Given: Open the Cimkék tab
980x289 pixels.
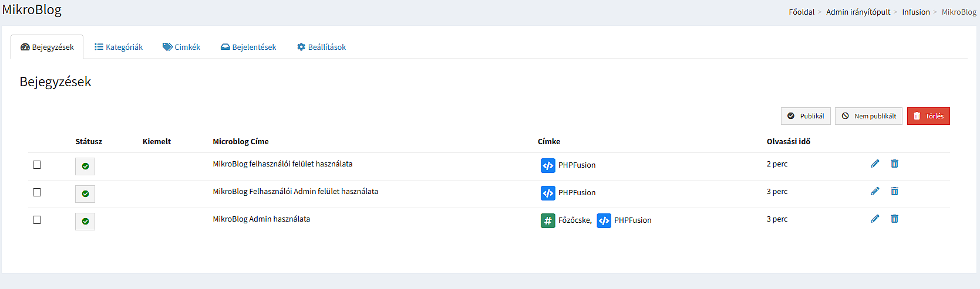Looking at the screenshot, I should click(181, 47).
